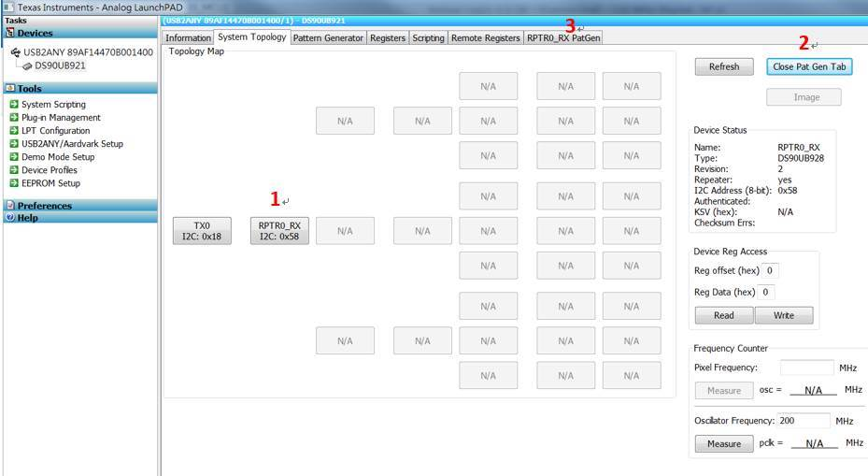Click the Write register button
Screen dimensions: 868x476
point(784,315)
